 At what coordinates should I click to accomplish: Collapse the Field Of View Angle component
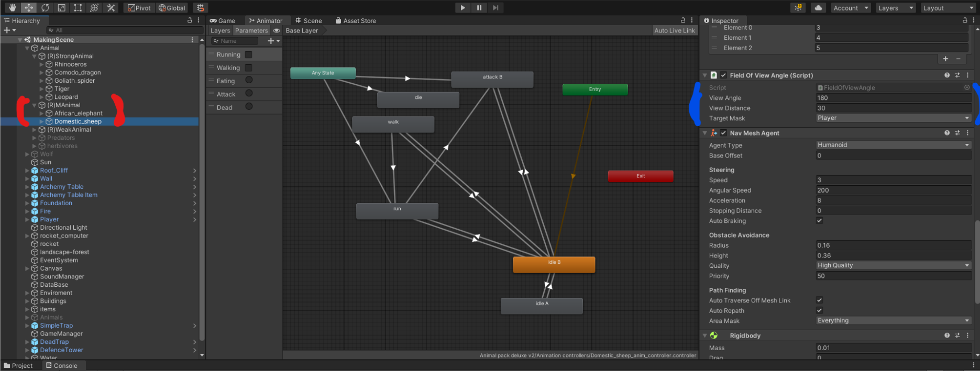coord(705,75)
